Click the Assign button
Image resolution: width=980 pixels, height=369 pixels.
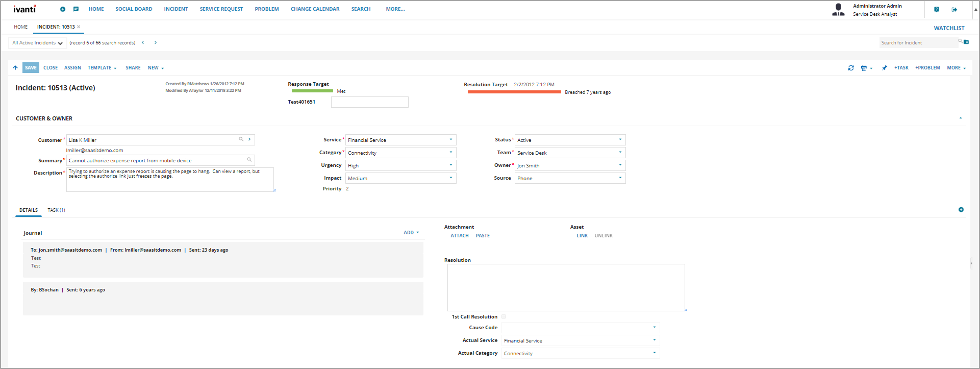(x=72, y=68)
